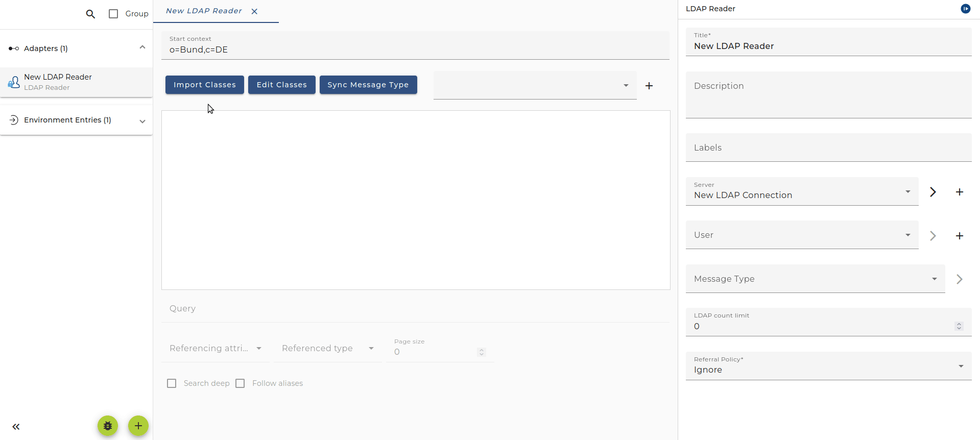Click the Adapters connector icon

(x=14, y=48)
